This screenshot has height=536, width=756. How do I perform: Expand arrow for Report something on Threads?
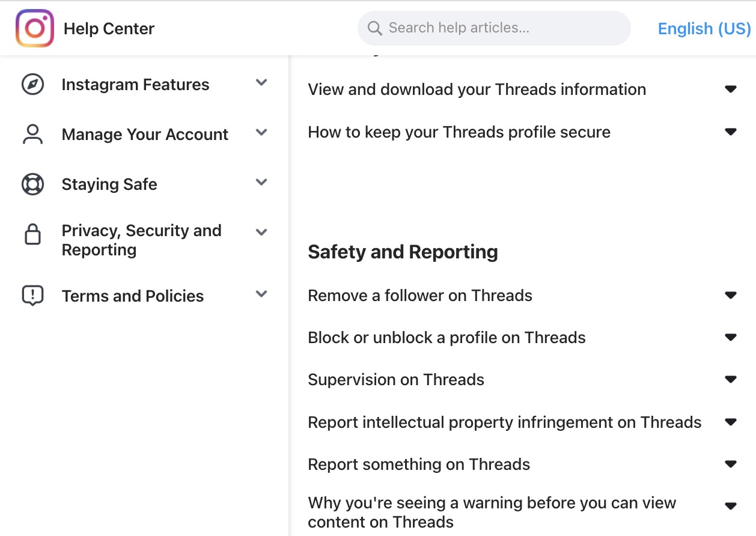tap(731, 464)
